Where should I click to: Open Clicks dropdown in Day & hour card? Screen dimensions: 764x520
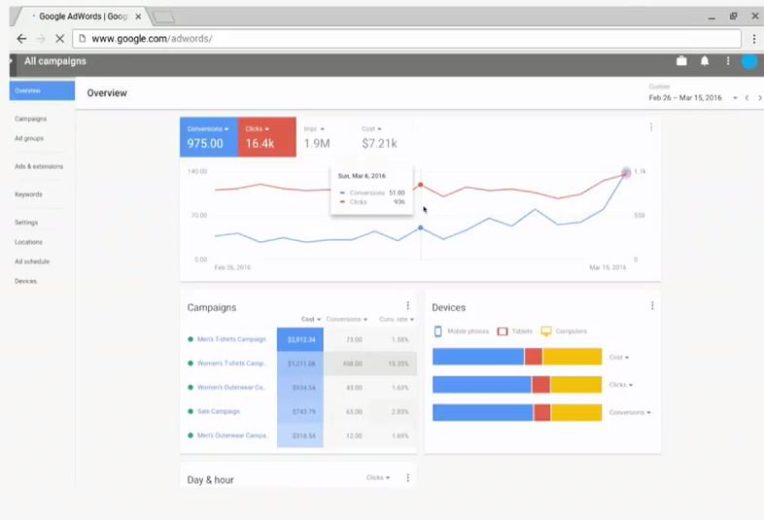tap(378, 478)
